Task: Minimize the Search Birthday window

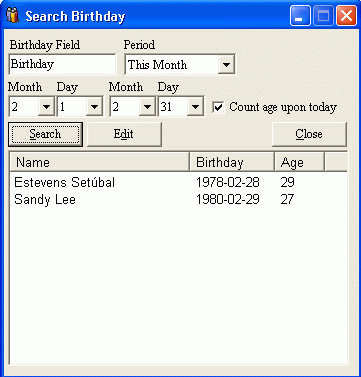Action: point(300,16)
